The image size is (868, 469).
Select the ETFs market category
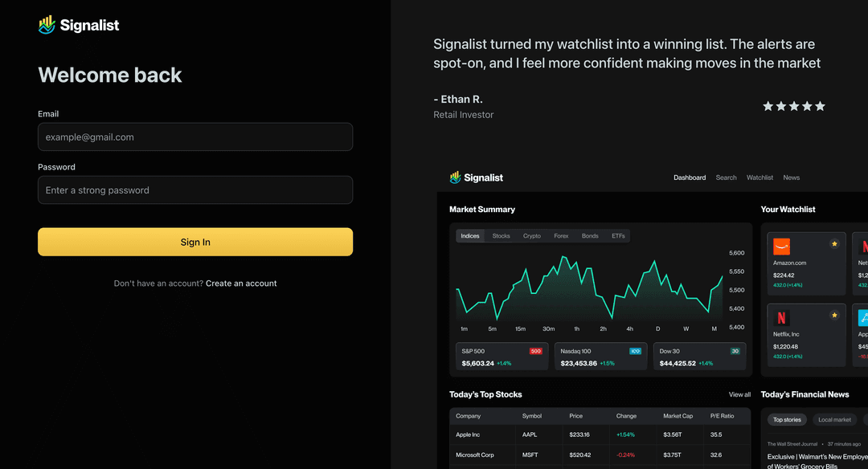pos(618,235)
